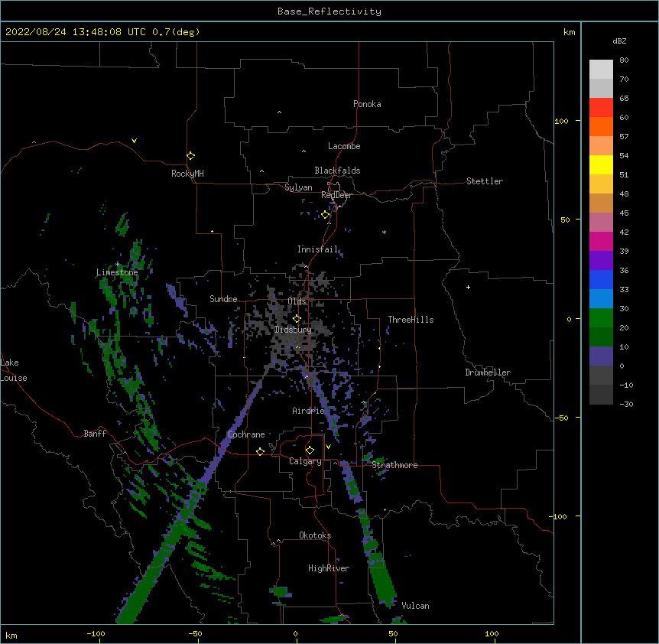Click the Blackfalds city label
This screenshot has height=644, width=659.
click(x=337, y=171)
